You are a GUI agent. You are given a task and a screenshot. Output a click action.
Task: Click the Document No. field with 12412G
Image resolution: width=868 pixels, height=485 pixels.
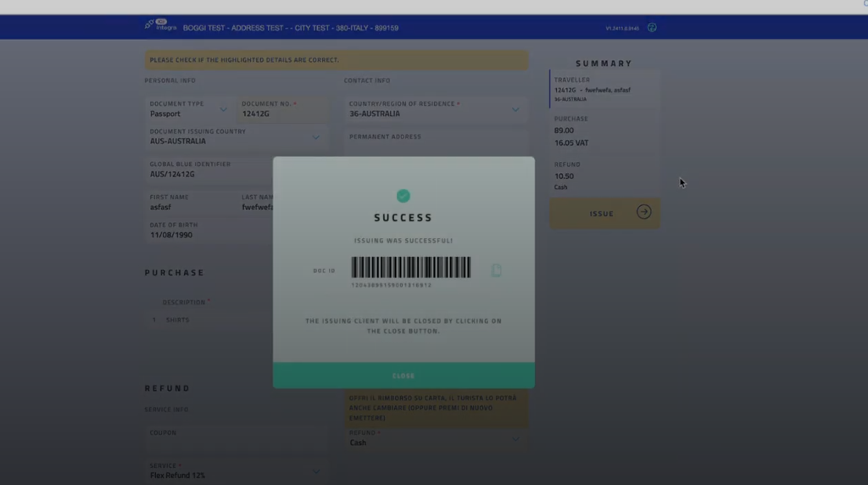(283, 109)
